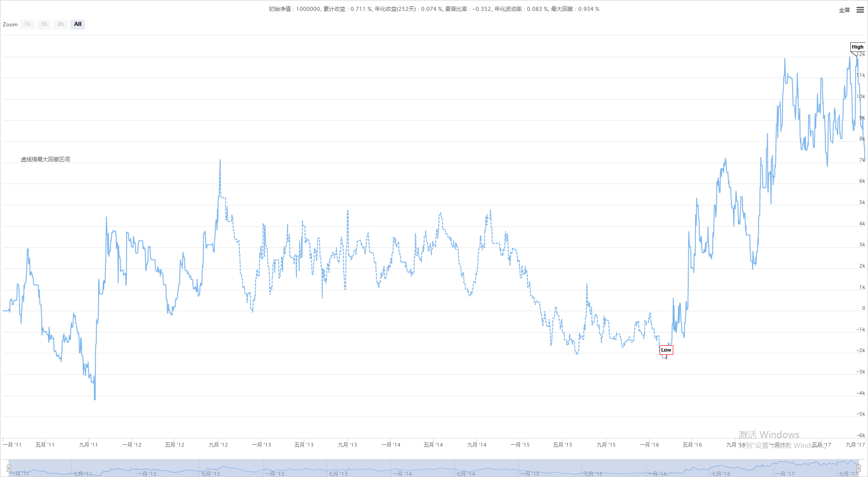Click the 初始净值 : 1000000 statistic in the title
Image resolution: width=868 pixels, height=477 pixels.
click(x=295, y=9)
